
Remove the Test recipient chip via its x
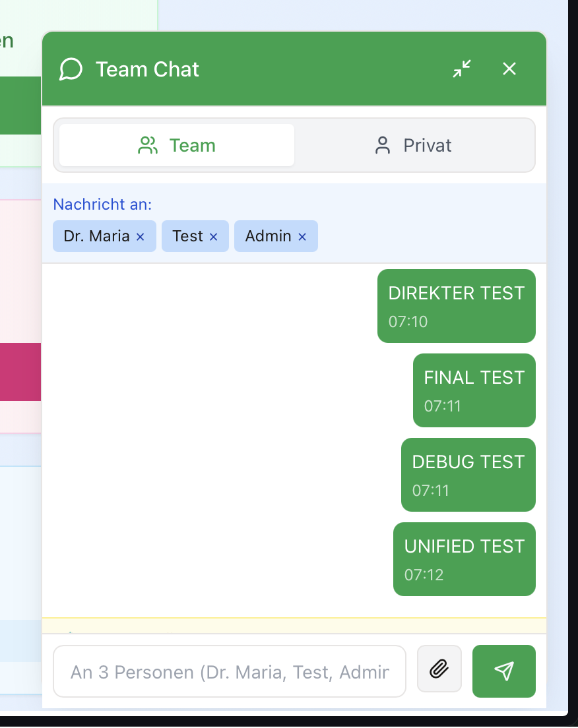[213, 237]
